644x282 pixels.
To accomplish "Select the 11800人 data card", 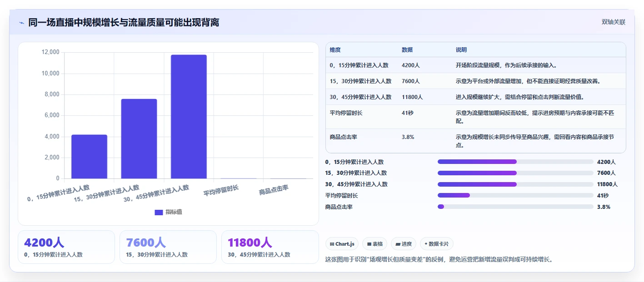I will pos(270,247).
